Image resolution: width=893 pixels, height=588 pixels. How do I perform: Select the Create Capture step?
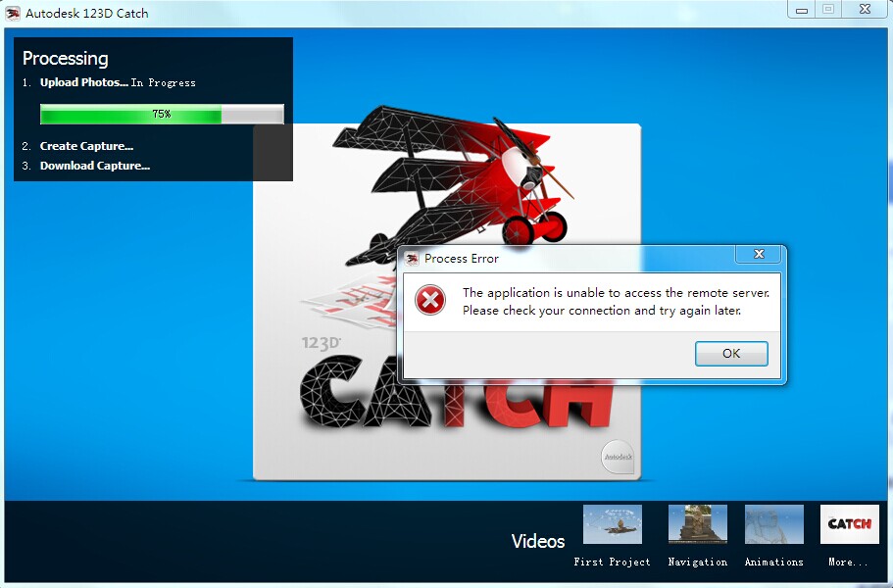click(86, 146)
